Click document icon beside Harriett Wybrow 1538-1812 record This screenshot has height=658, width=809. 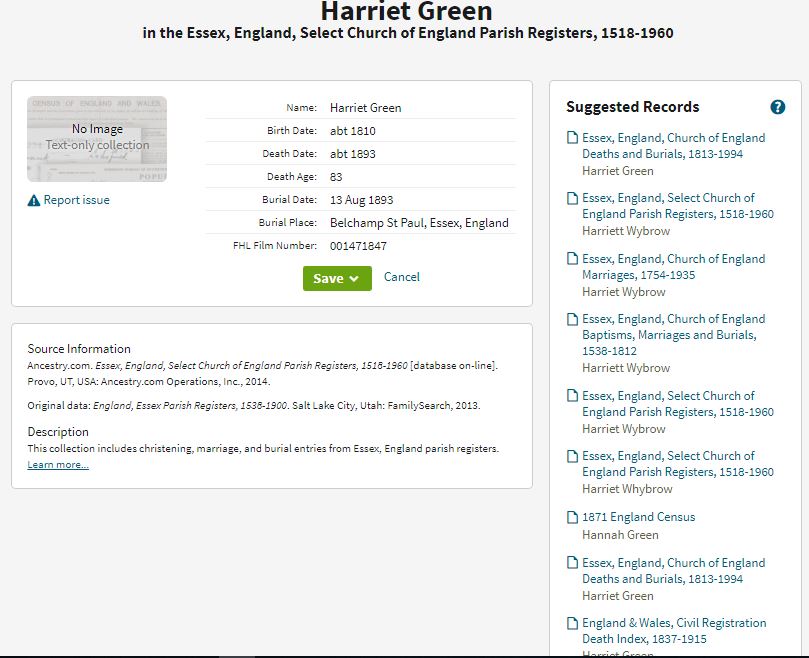coord(572,319)
